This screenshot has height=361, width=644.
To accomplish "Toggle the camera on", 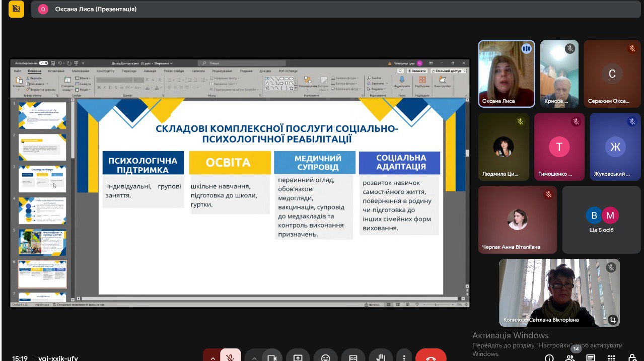I will 272,357.
